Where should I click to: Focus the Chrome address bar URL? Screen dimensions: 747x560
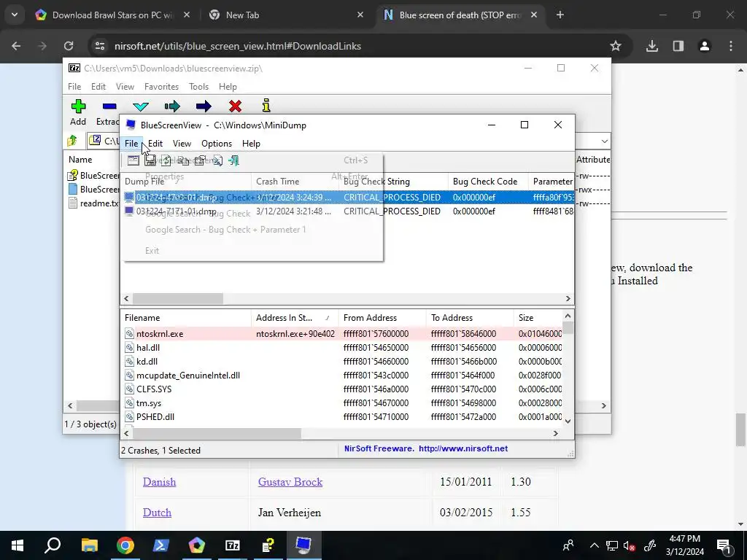(238, 46)
